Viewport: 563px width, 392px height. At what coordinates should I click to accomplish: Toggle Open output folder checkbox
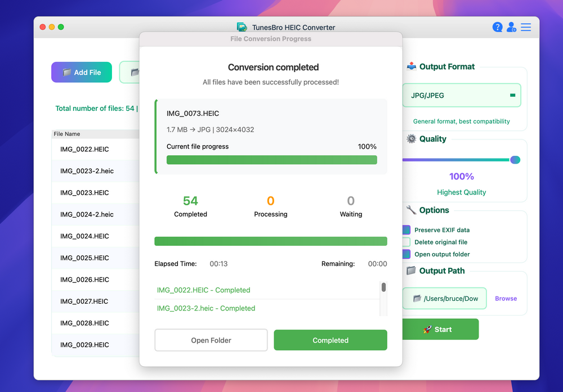click(406, 254)
